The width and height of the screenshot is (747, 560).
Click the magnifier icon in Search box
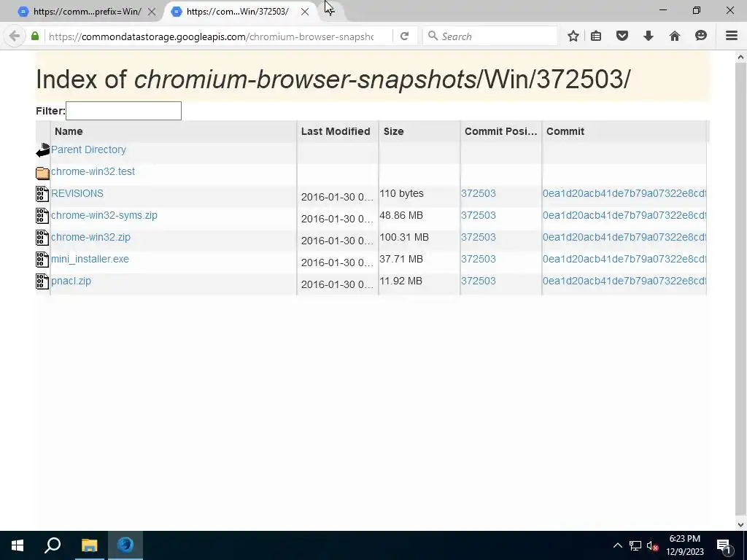click(433, 36)
